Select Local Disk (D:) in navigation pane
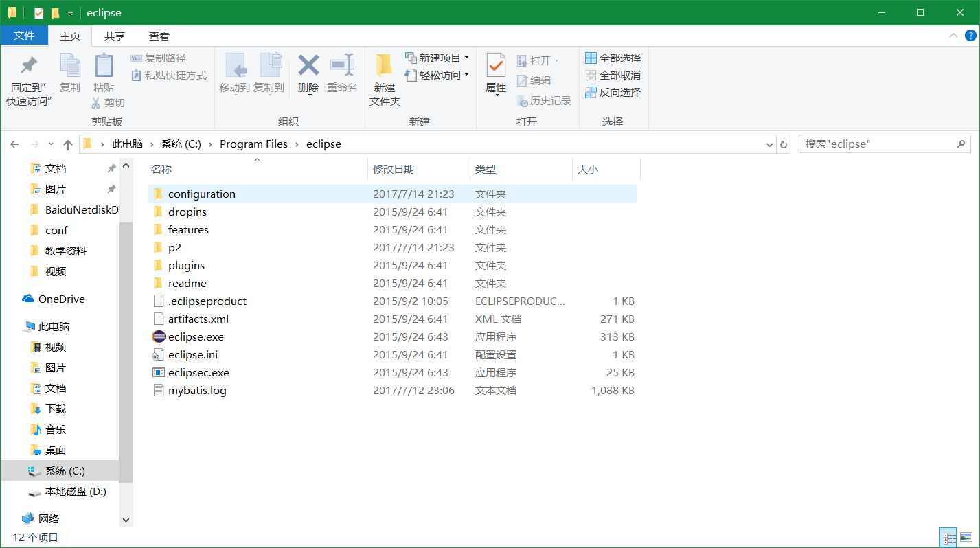Image resolution: width=980 pixels, height=548 pixels. 76,492
